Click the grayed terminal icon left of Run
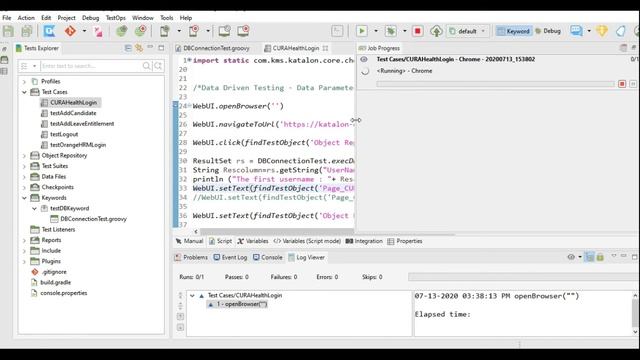The image size is (640, 360). coord(337,31)
